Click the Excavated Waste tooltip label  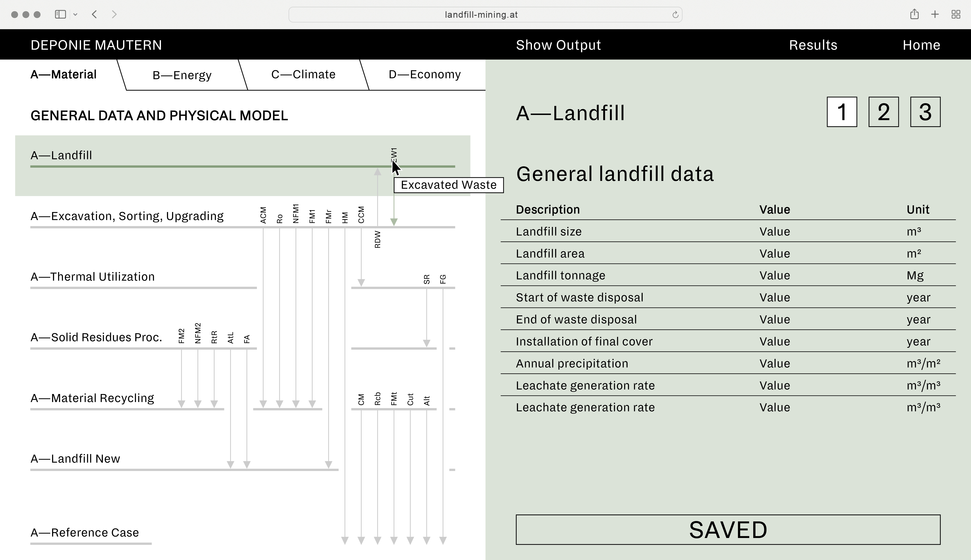[x=449, y=185]
